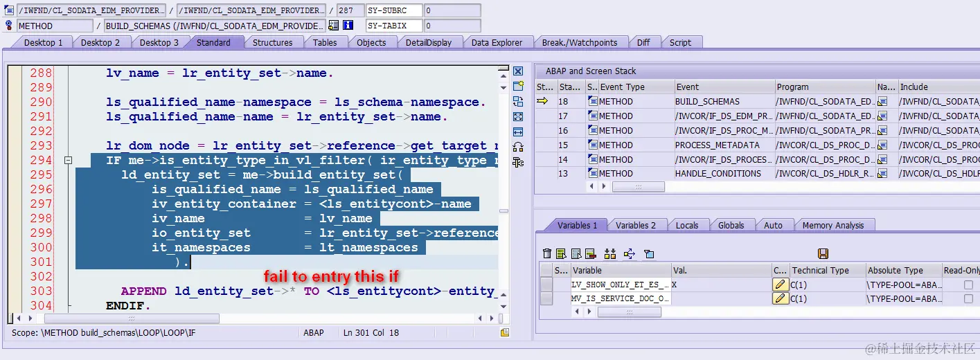Image resolution: width=980 pixels, height=360 pixels.
Task: Open the Structures tab
Action: tap(272, 42)
